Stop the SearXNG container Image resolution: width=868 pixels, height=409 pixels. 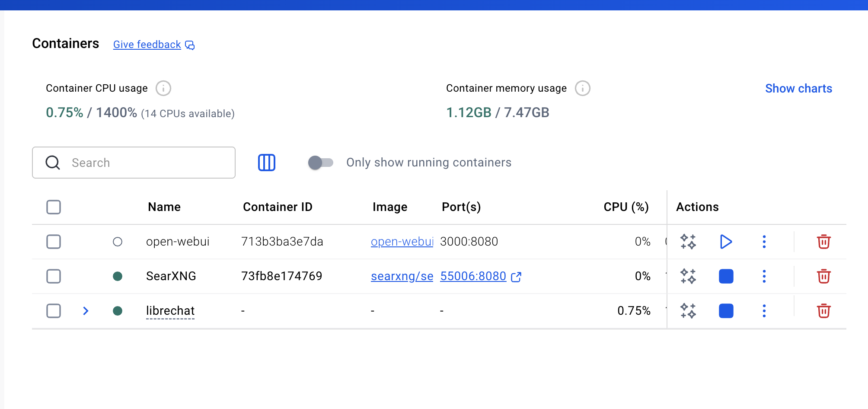(726, 276)
